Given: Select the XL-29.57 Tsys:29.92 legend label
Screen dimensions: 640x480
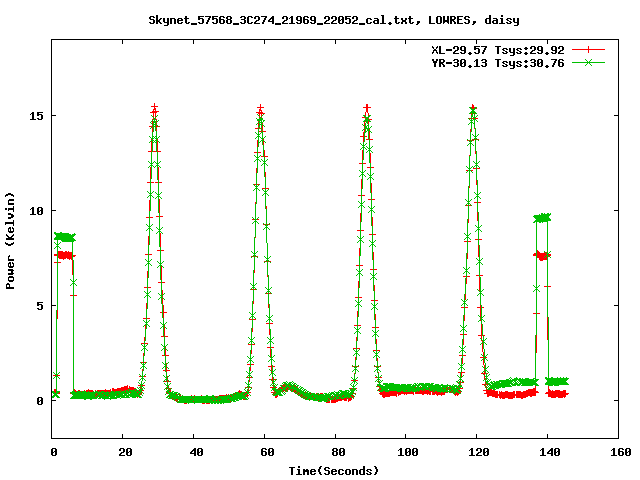Looking at the screenshot, I should coord(498,50).
